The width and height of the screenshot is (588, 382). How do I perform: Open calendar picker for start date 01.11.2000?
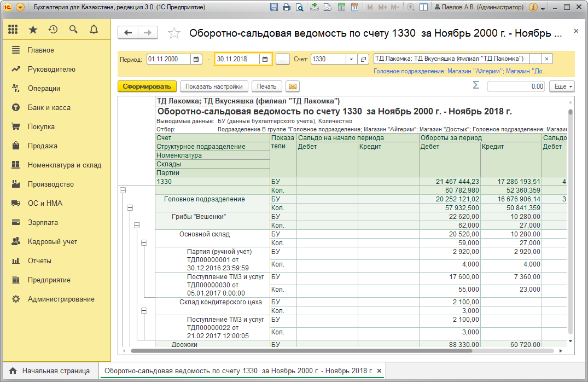coord(196,59)
